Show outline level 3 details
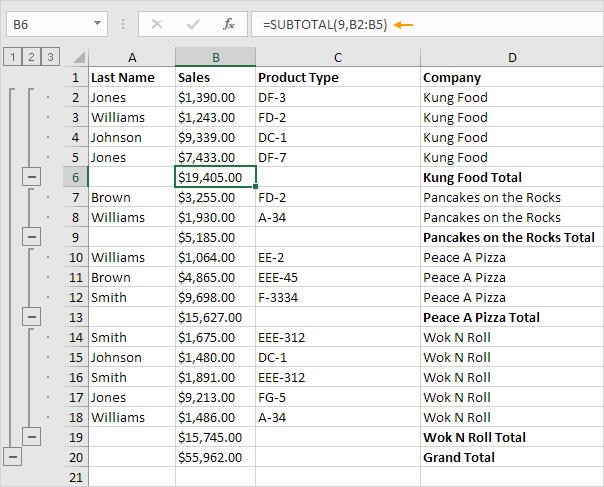Image resolution: width=604 pixels, height=487 pixels. tap(50, 57)
